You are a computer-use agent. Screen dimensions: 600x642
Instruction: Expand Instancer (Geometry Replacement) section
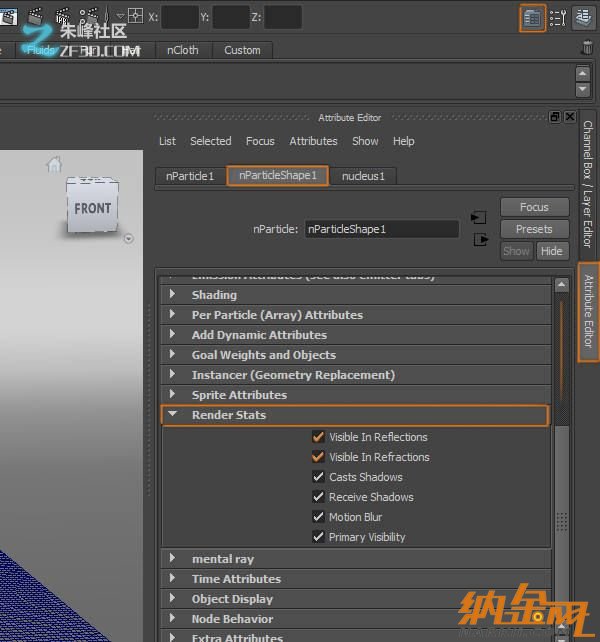point(355,375)
